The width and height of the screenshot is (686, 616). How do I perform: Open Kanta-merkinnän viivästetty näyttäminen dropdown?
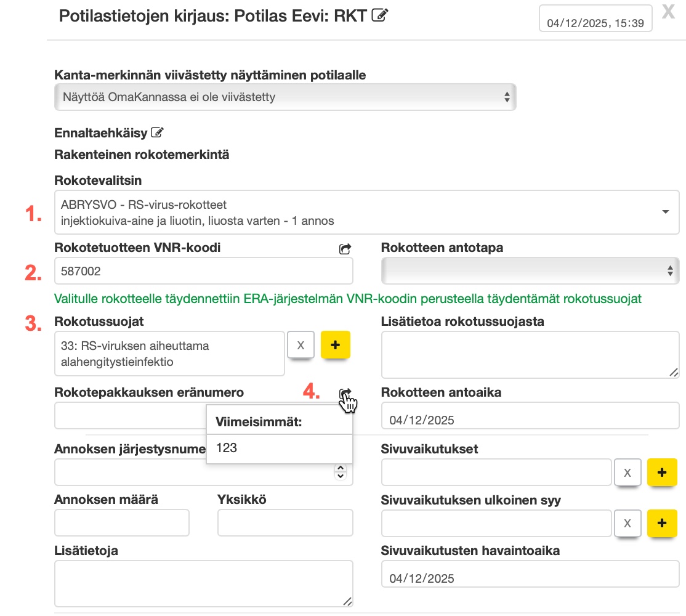(x=285, y=97)
